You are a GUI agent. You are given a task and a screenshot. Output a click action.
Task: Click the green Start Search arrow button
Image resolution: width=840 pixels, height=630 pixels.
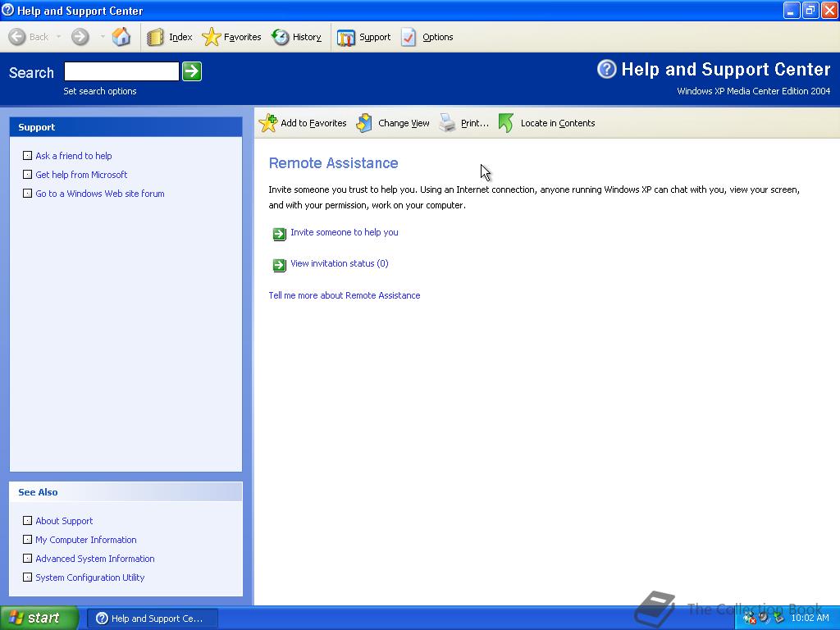click(x=192, y=71)
